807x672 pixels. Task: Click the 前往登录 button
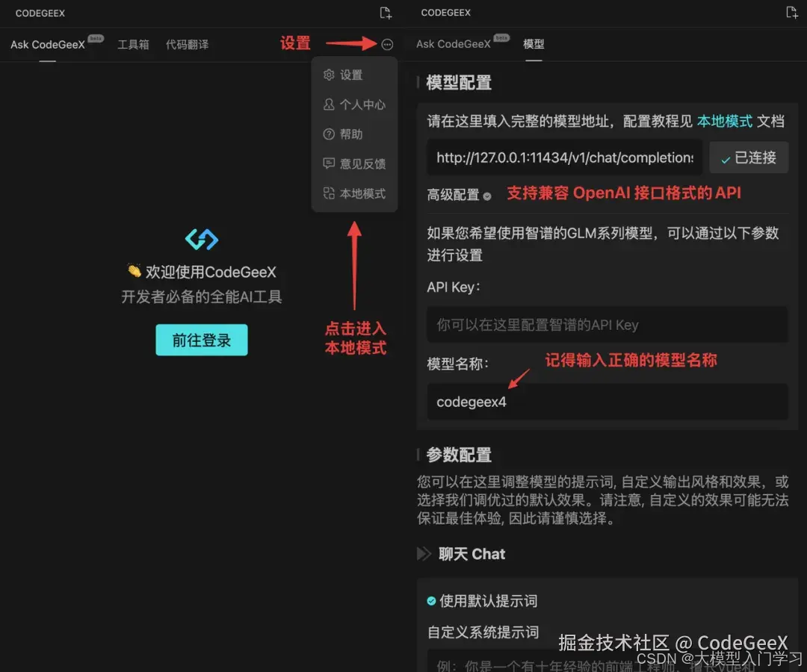coord(202,340)
